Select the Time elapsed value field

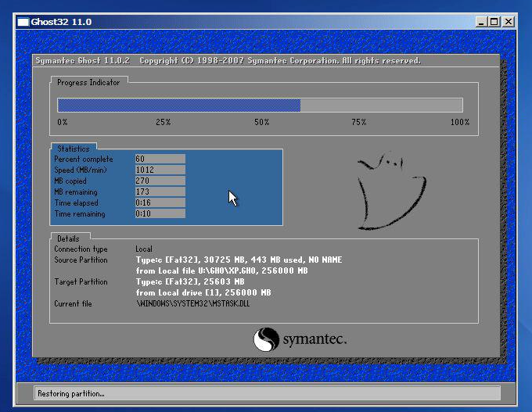(x=160, y=202)
